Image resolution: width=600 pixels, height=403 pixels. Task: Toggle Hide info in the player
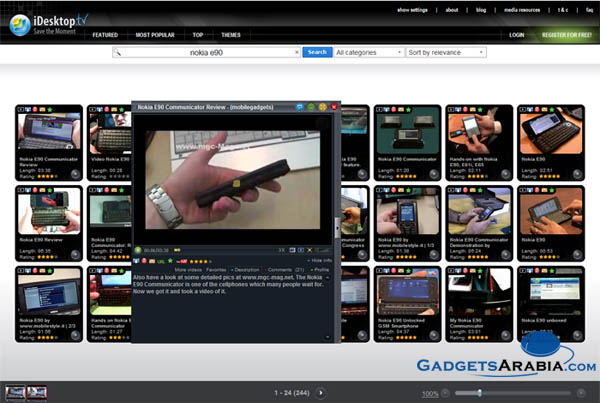click(x=322, y=259)
